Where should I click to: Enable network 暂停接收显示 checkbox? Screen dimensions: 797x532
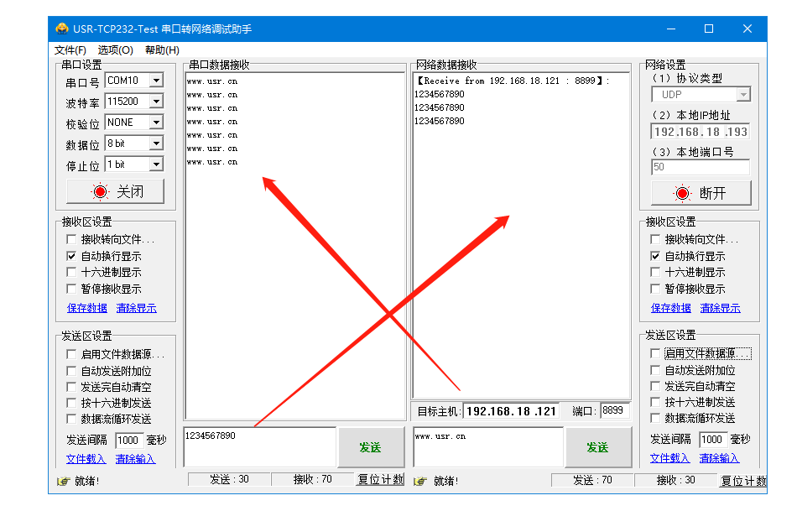click(x=656, y=289)
